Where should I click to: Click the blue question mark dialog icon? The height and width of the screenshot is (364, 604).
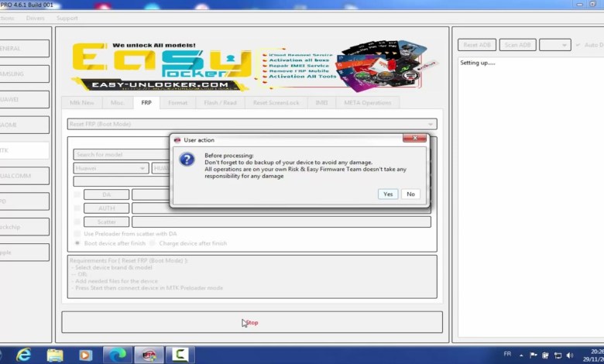coord(187,159)
